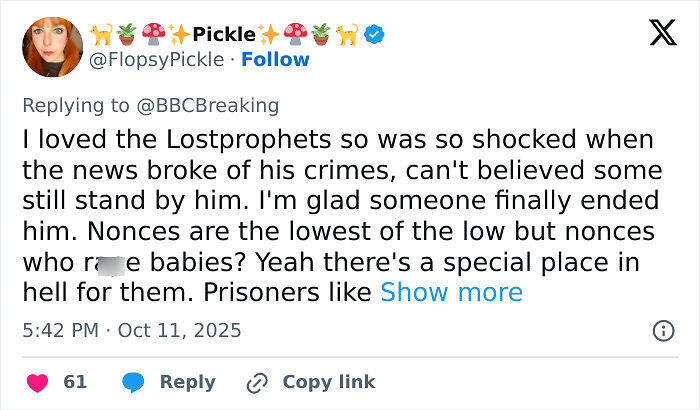The width and height of the screenshot is (700, 410).
Task: Click the first cat emoji in display name
Action: point(102,36)
